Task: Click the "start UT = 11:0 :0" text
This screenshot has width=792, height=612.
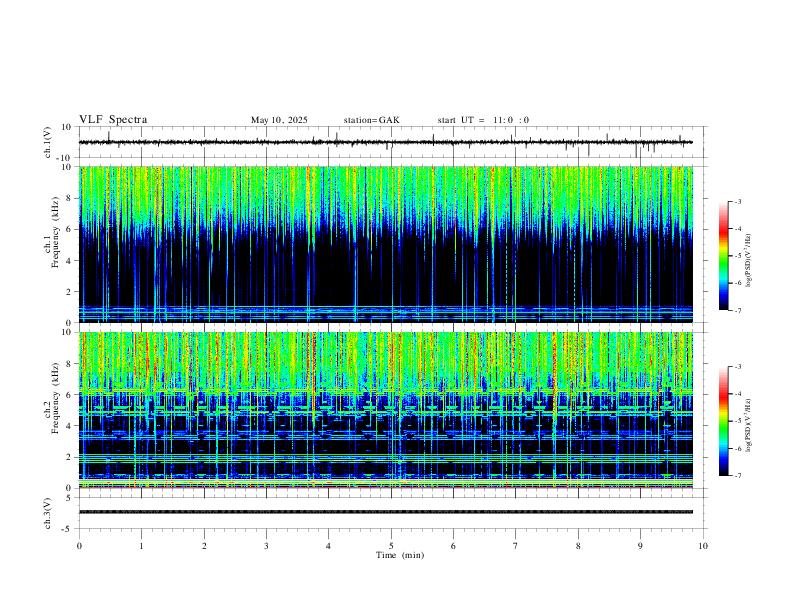Action: pos(483,120)
